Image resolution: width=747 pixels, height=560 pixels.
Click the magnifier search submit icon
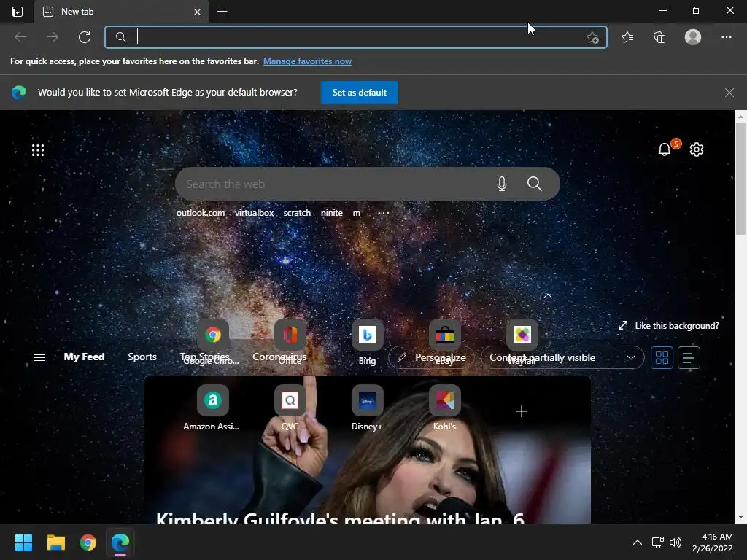tap(535, 184)
